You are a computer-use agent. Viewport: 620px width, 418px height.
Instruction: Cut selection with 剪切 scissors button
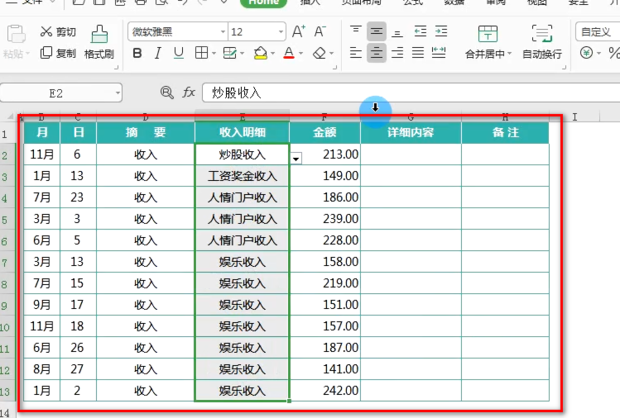(58, 32)
